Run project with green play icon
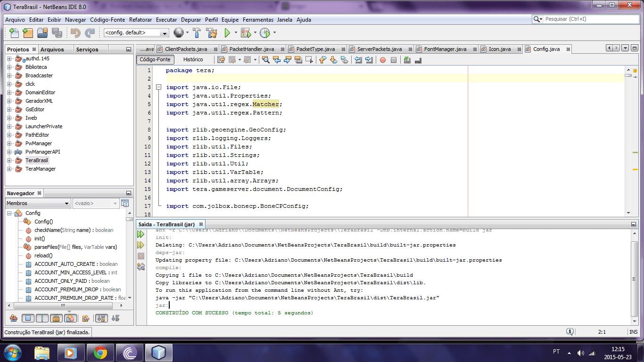644x362 pixels. point(227,33)
